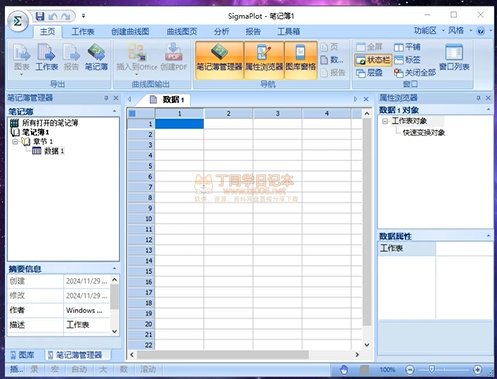
Task: Select the 数据 1 item in the notebook tree
Action: (54, 151)
